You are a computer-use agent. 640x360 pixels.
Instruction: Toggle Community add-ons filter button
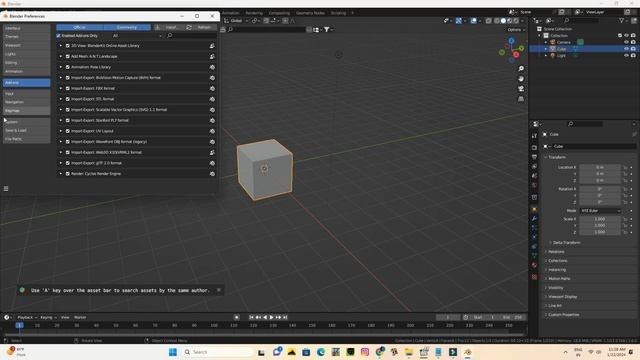pos(127,27)
